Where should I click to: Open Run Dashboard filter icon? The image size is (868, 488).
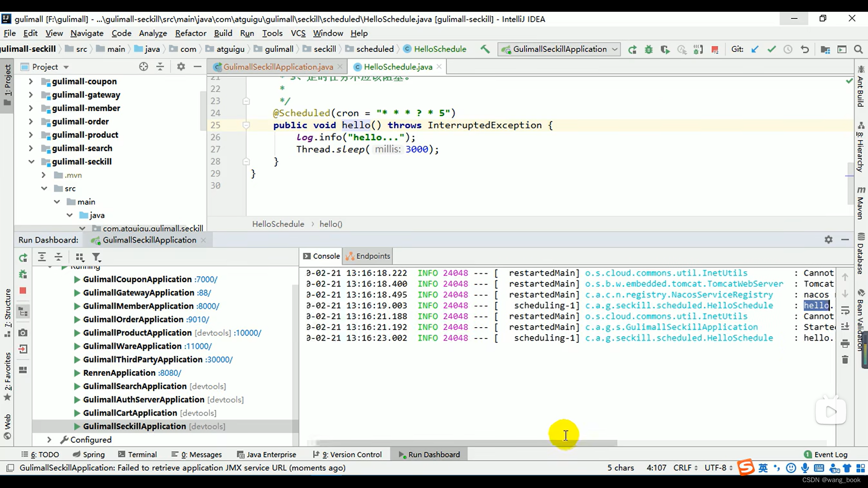click(x=96, y=257)
